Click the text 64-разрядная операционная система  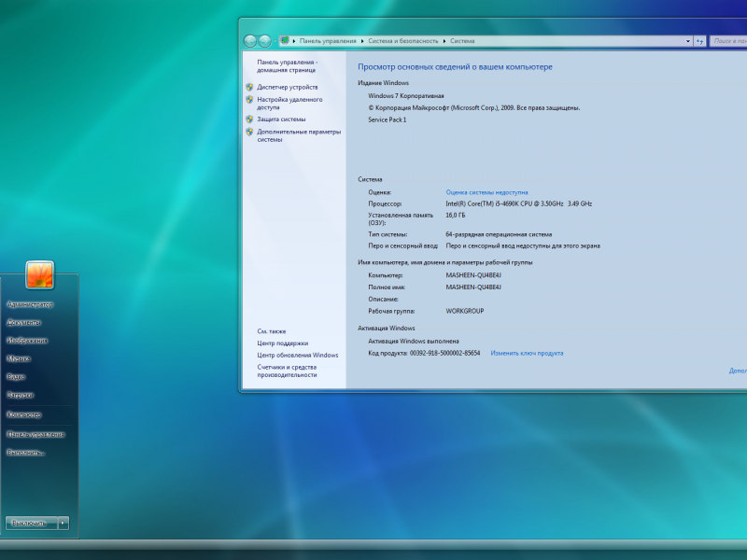499,234
